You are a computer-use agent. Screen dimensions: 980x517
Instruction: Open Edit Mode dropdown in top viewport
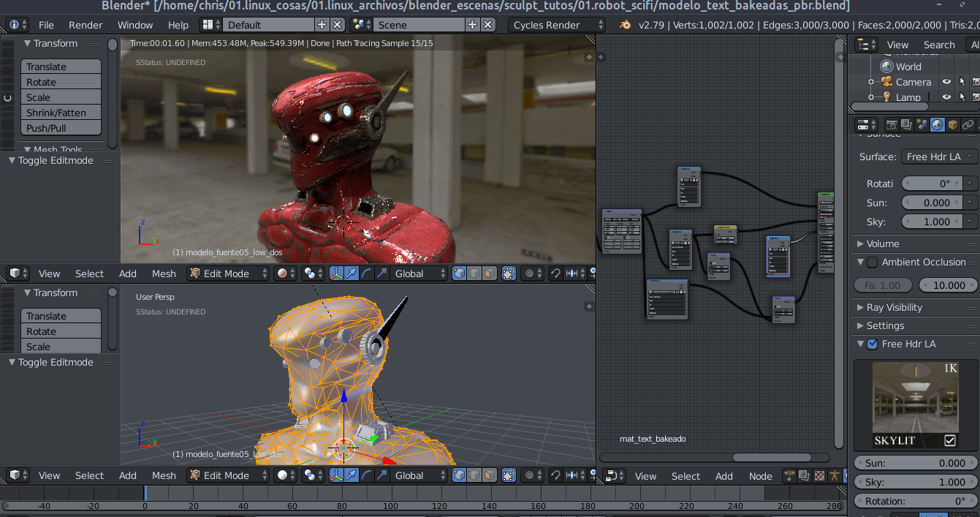pyautogui.click(x=227, y=273)
